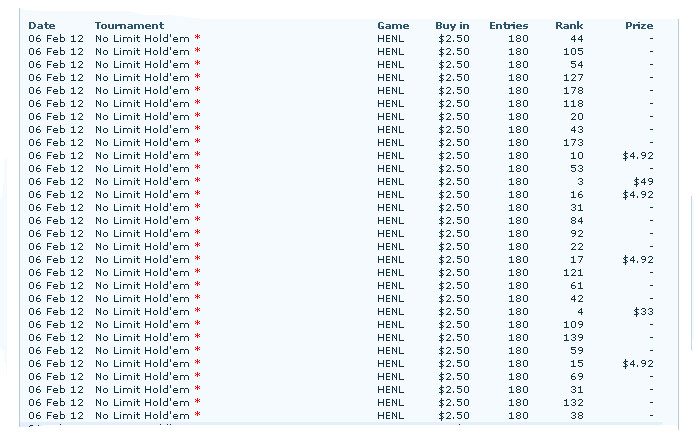Click the $2.50 buy in for rank 92
Screen dimensions: 694x439
coord(454,234)
